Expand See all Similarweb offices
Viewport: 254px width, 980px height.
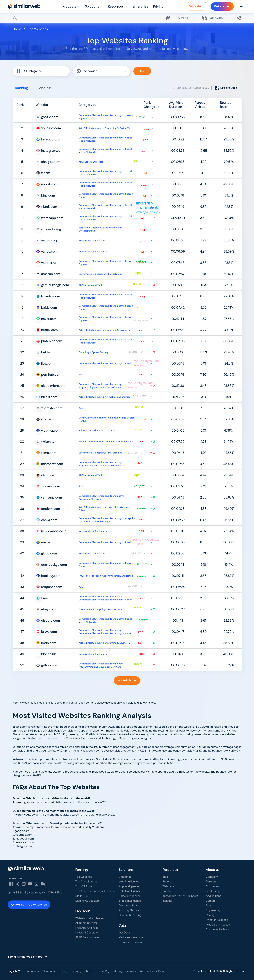tap(28, 956)
